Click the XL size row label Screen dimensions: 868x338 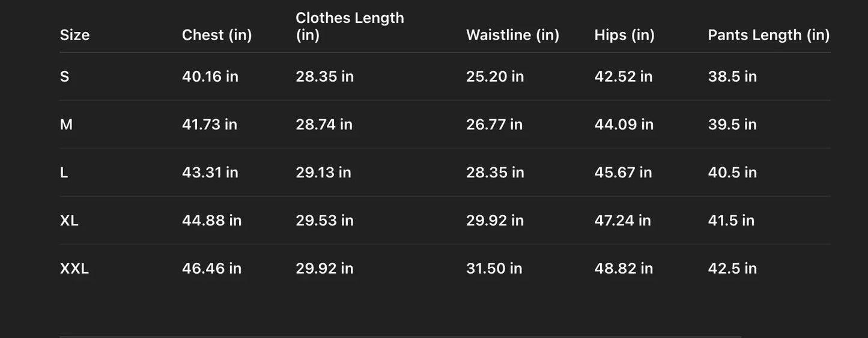point(69,220)
